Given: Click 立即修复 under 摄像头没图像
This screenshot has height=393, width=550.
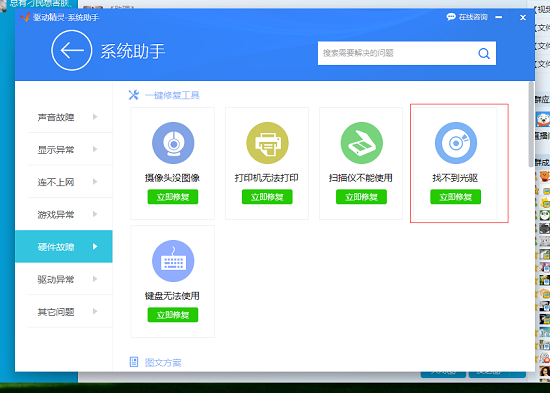Looking at the screenshot, I should [173, 197].
